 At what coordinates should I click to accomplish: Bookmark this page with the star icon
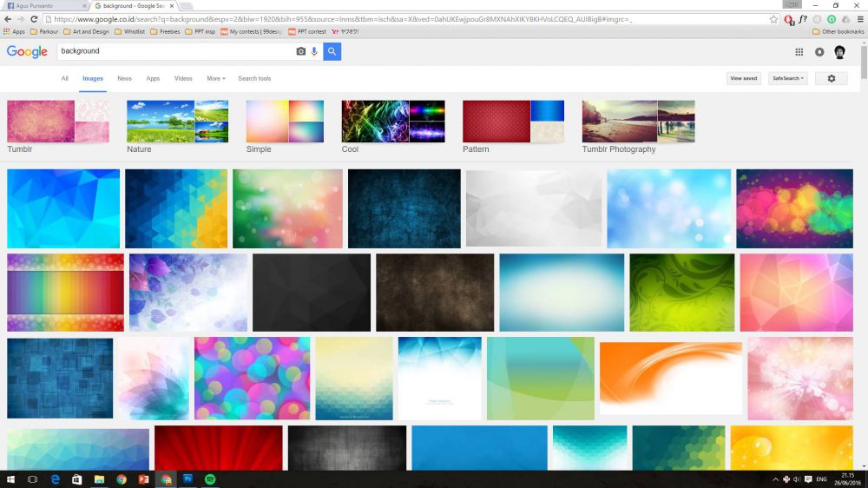point(773,19)
